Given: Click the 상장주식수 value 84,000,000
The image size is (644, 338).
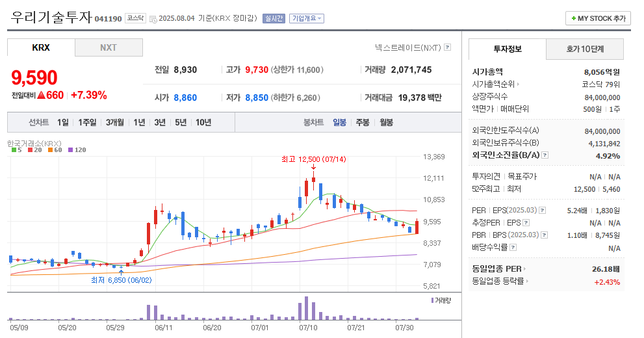Looking at the screenshot, I should tap(602, 97).
